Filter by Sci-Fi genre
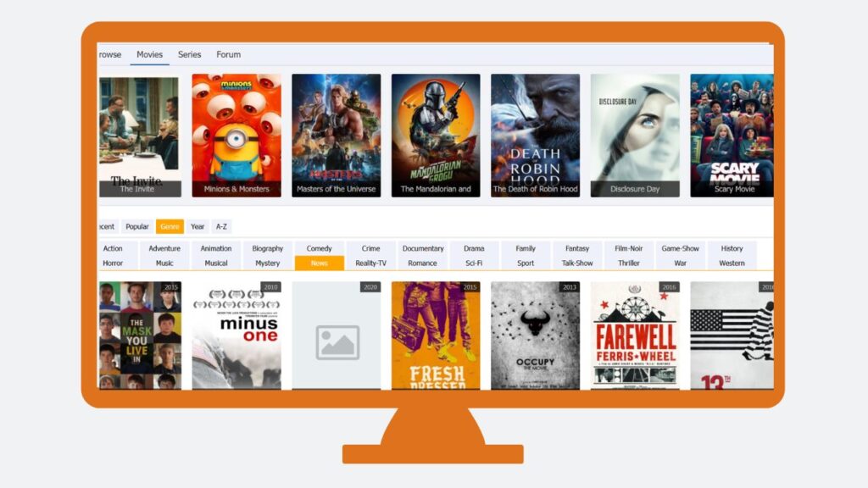The image size is (868, 488). pyautogui.click(x=474, y=263)
